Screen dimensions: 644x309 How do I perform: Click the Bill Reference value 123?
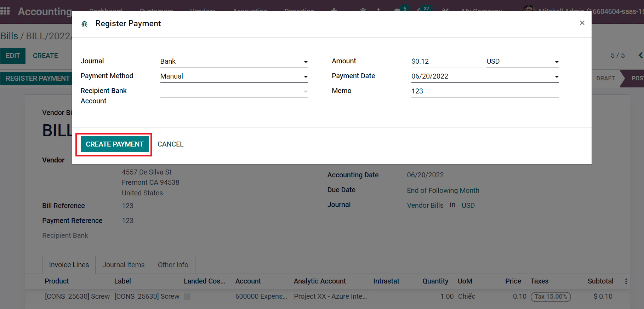coord(127,206)
